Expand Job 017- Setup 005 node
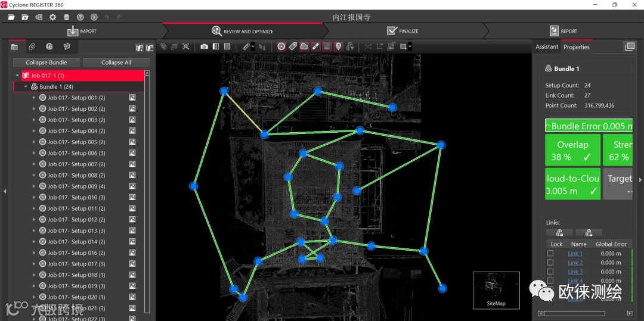644x321 pixels. (33, 142)
